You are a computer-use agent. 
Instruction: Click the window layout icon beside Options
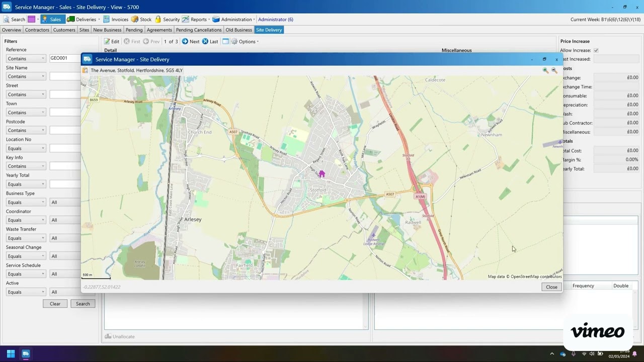pyautogui.click(x=225, y=41)
